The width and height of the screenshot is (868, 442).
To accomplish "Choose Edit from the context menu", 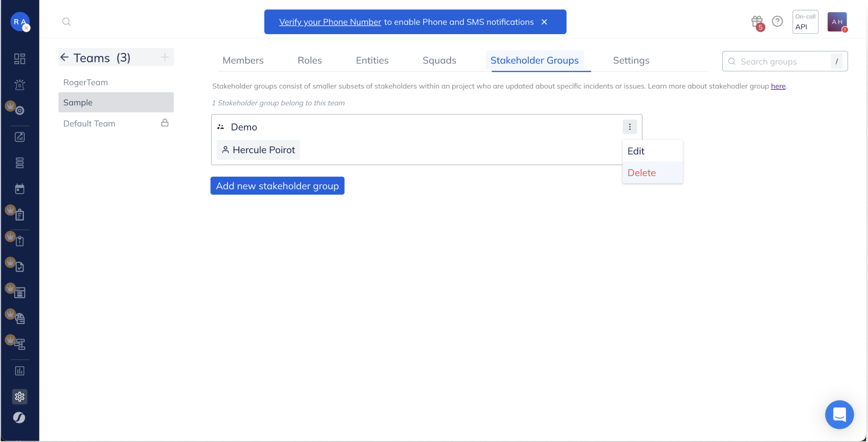I will tap(636, 151).
